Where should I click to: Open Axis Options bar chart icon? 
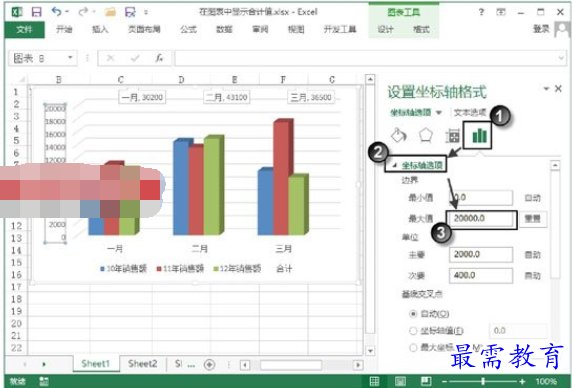click(479, 135)
